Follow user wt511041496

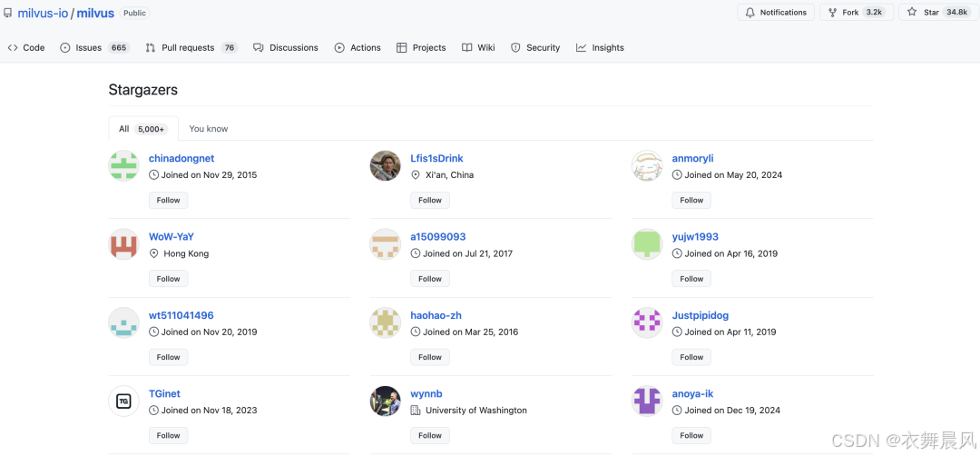(x=168, y=357)
